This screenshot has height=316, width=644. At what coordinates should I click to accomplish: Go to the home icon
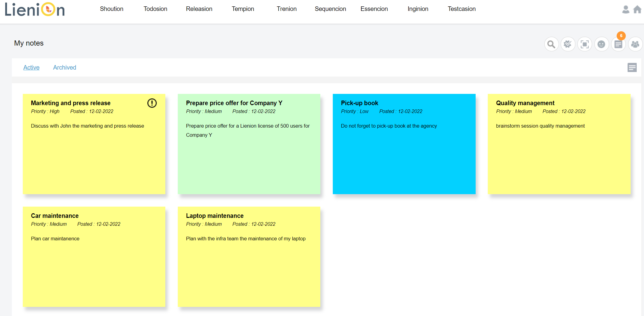tap(637, 9)
